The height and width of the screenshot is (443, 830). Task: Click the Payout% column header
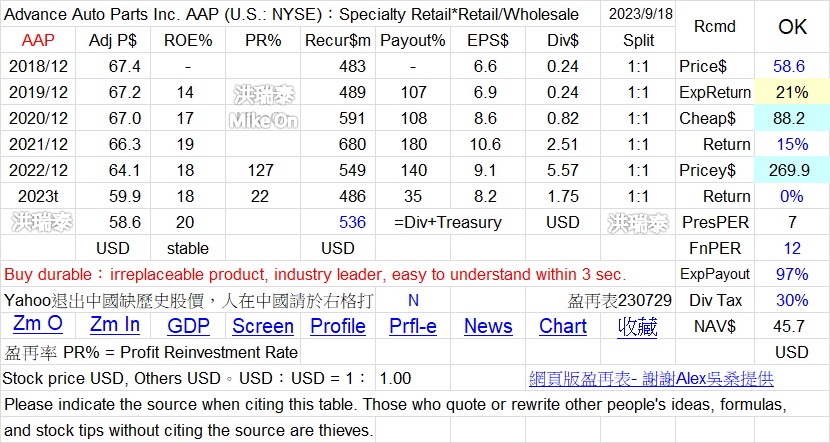[x=413, y=40]
